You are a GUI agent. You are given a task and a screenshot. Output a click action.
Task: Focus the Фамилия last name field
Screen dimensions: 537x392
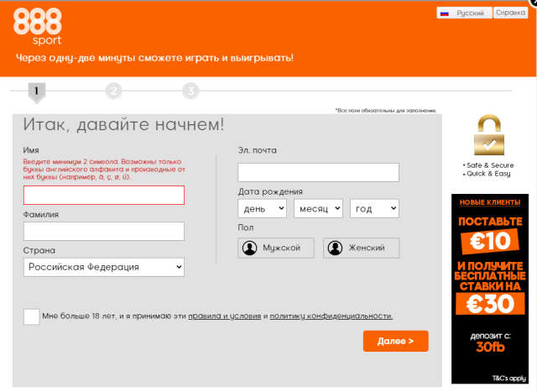tap(104, 232)
